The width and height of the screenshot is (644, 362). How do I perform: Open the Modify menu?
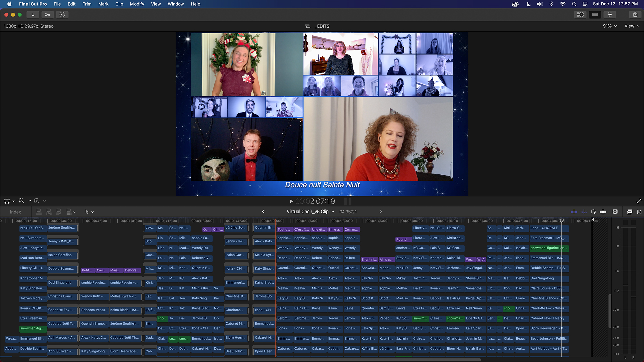tap(137, 4)
